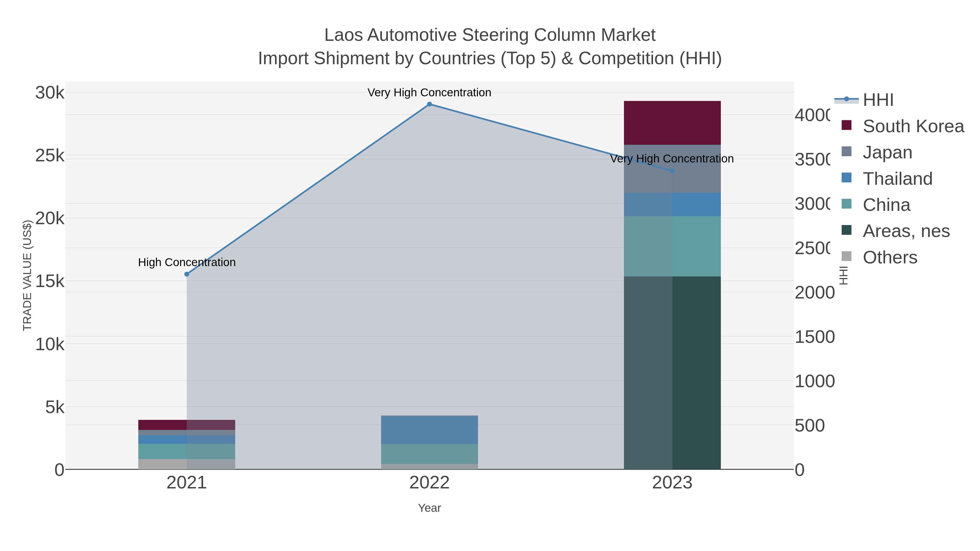Viewport: 980px width, 551px height.
Task: Click the '1000' right axis tick
Action: pyautogui.click(x=815, y=381)
